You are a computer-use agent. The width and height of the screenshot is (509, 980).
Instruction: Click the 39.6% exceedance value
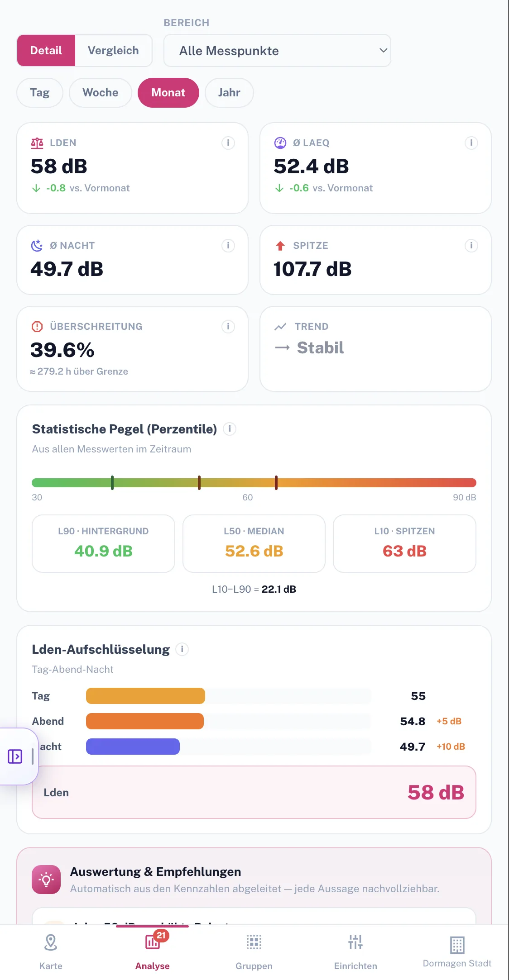62,350
